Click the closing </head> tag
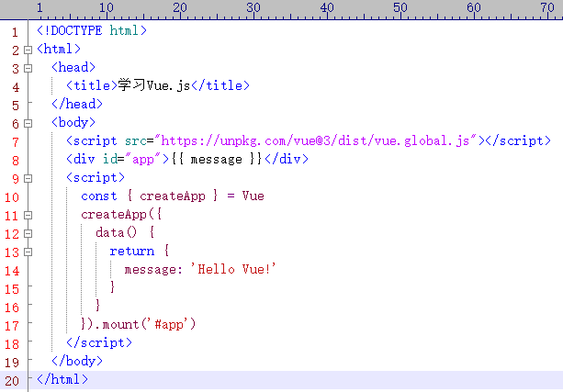The width and height of the screenshot is (563, 392). click(77, 104)
